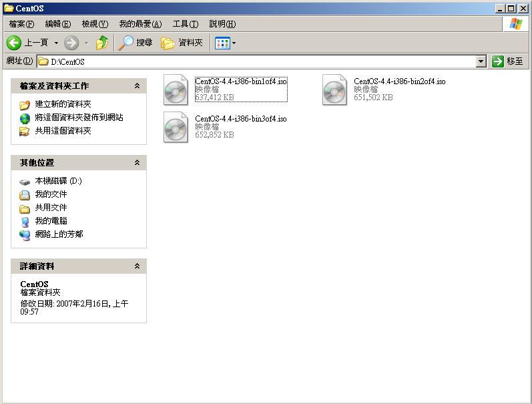The height and width of the screenshot is (404, 532).
Task: Click the D:\CentOS address field
Action: click(256, 61)
